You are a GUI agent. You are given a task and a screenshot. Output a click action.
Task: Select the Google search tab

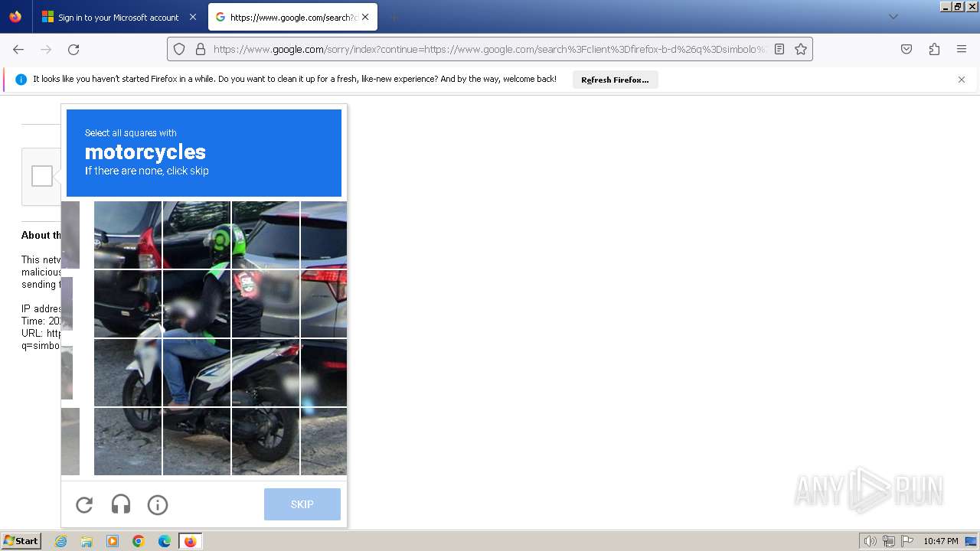[x=292, y=17]
